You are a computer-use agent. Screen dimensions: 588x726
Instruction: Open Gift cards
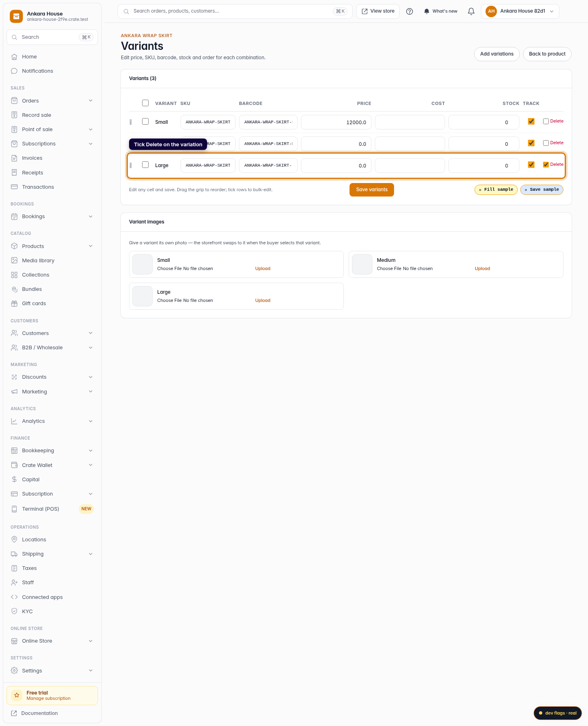52,304
